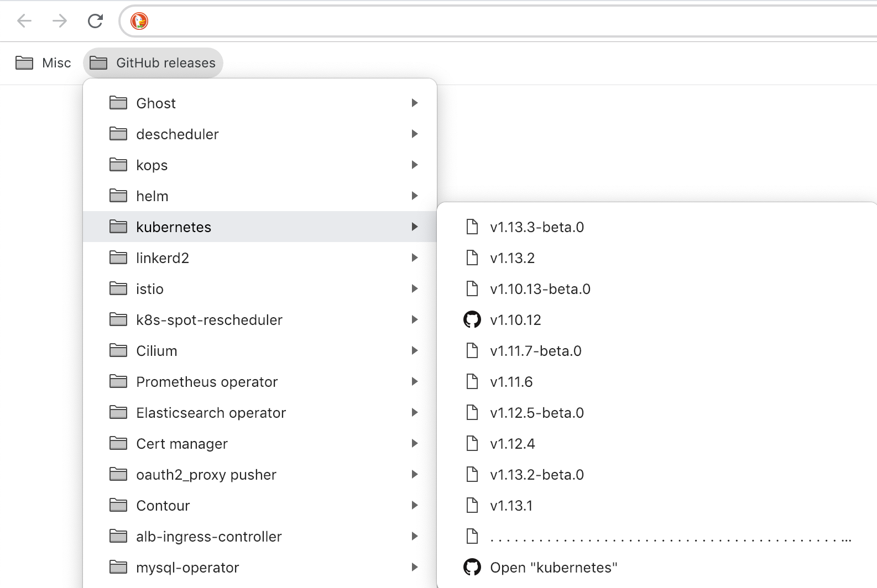
Task: Open the v1.12.5-beta.0 release bookmark
Action: coord(657,412)
